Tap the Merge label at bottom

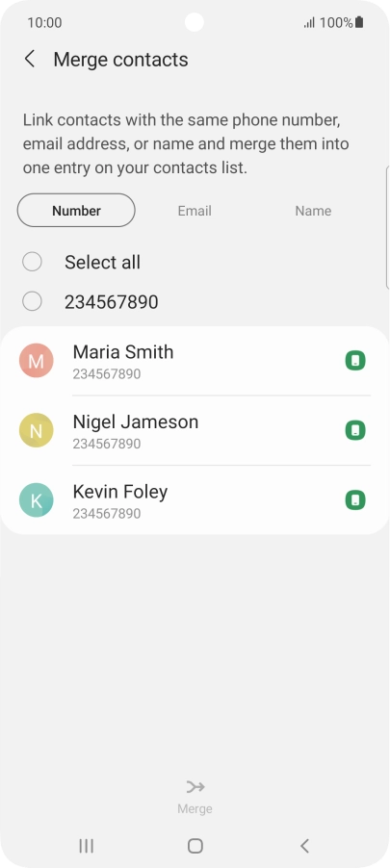click(x=195, y=808)
